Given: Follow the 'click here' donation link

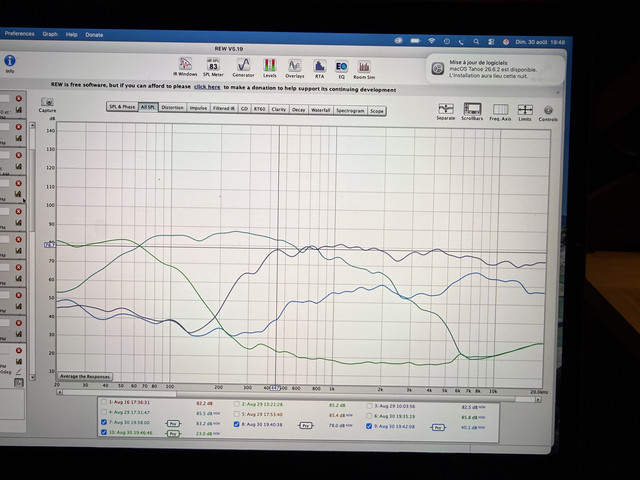Looking at the screenshot, I should click(x=207, y=87).
